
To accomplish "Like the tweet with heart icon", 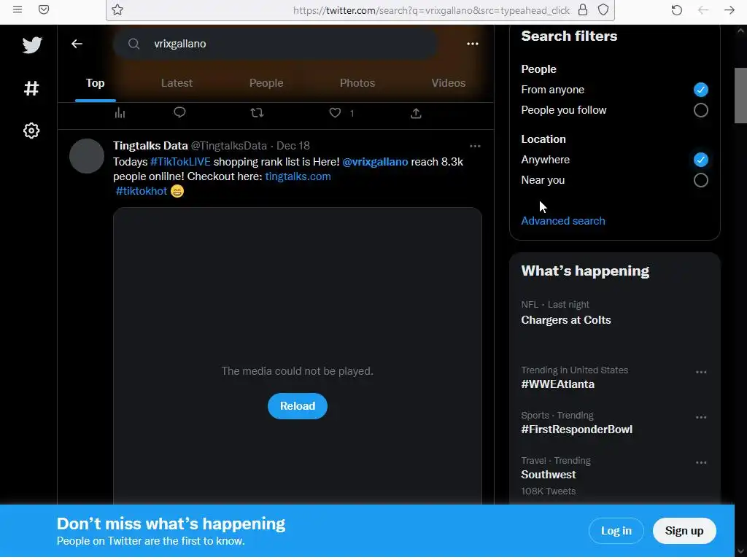I will [335, 113].
